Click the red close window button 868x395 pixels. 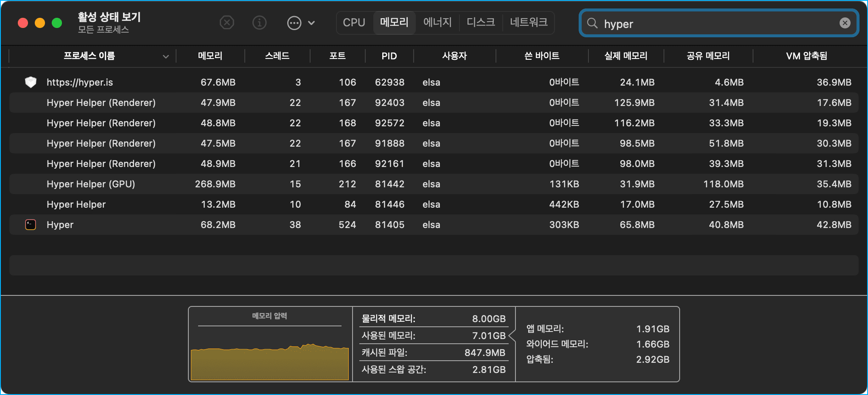23,23
